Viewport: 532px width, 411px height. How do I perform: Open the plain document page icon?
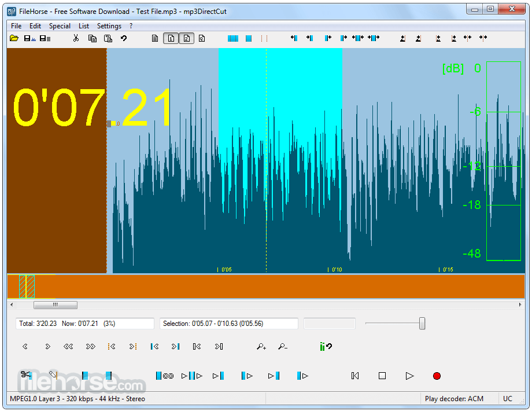[155, 38]
